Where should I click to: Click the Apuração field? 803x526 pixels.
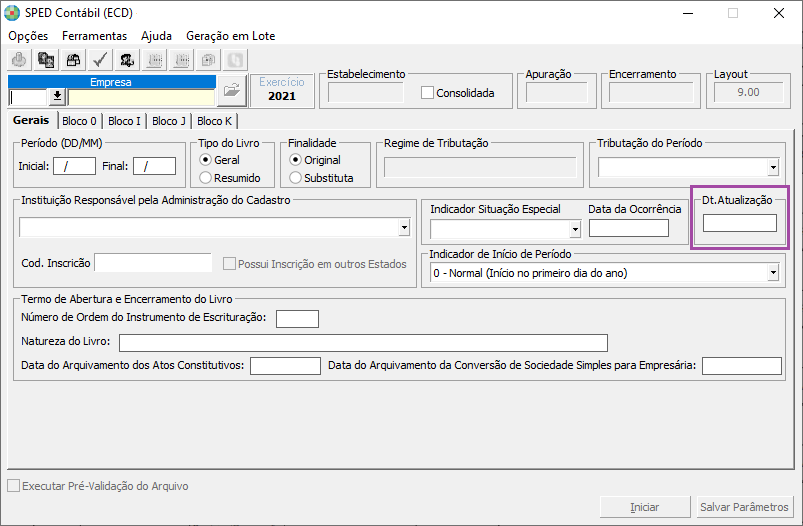coord(557,93)
